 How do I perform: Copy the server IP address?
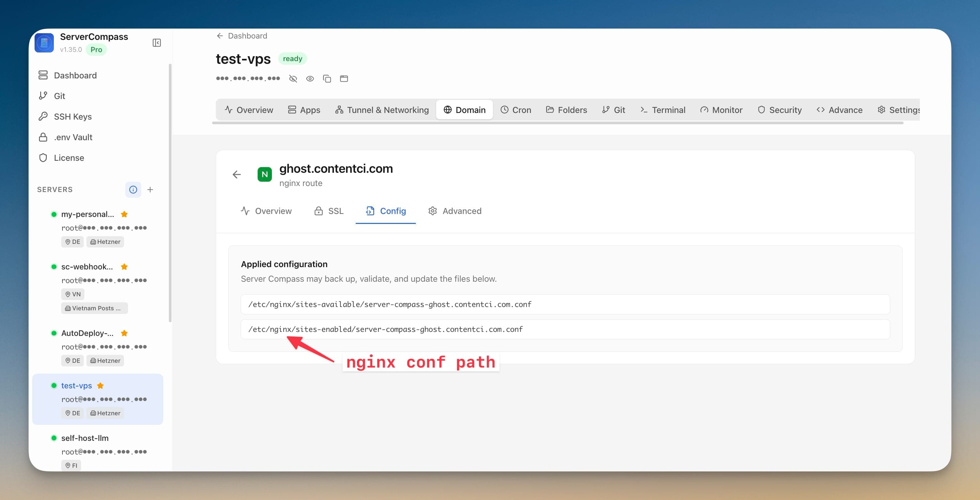327,79
